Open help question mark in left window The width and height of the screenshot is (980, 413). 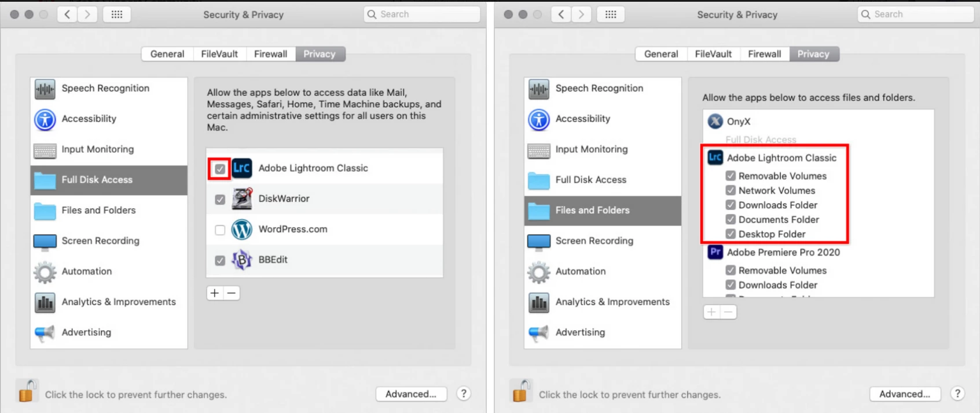click(x=464, y=394)
